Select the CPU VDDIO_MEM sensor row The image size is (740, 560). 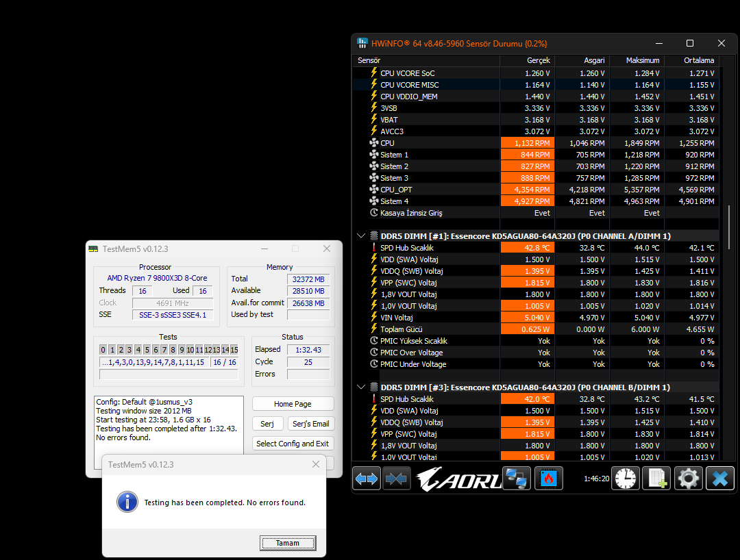click(536, 96)
